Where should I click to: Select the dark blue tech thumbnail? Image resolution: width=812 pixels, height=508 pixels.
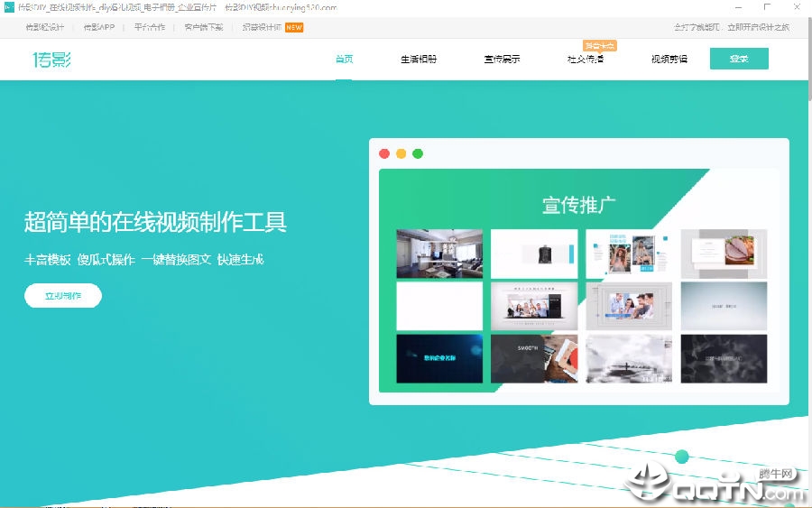click(439, 358)
